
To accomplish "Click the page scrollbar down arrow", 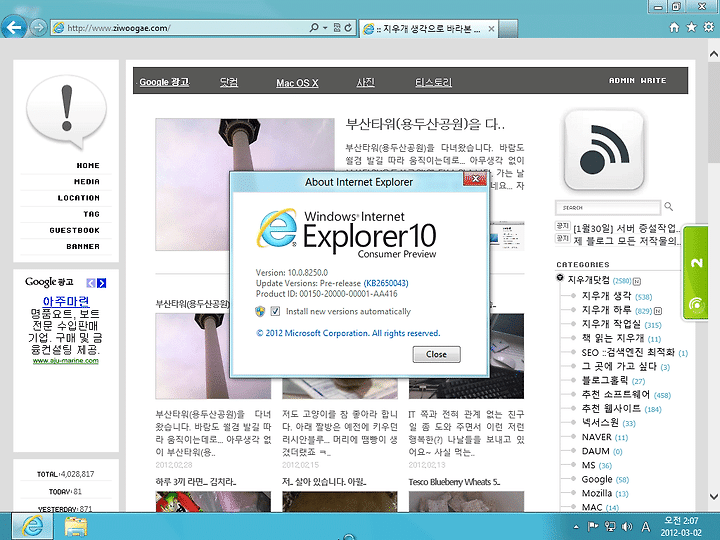I will click(714, 496).
